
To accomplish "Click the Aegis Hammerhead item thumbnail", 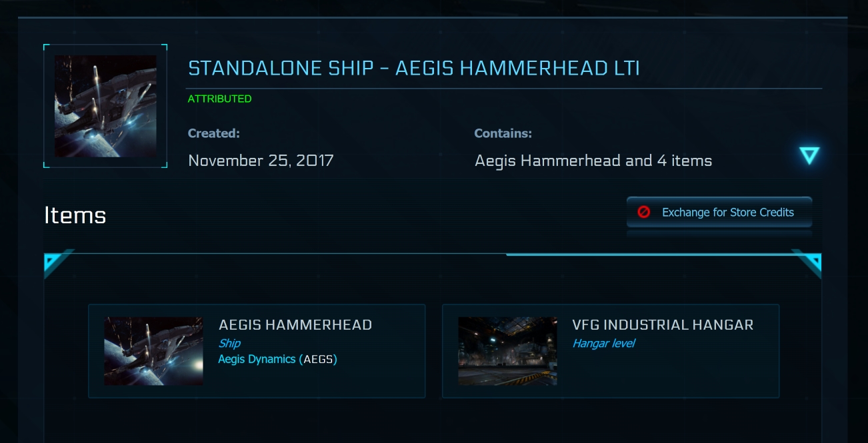I will pyautogui.click(x=153, y=351).
